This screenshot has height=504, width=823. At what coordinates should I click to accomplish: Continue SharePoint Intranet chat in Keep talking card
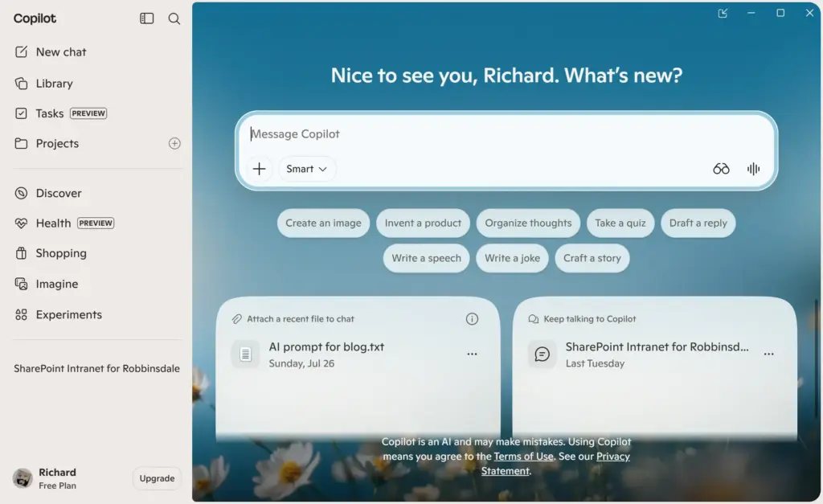657,355
